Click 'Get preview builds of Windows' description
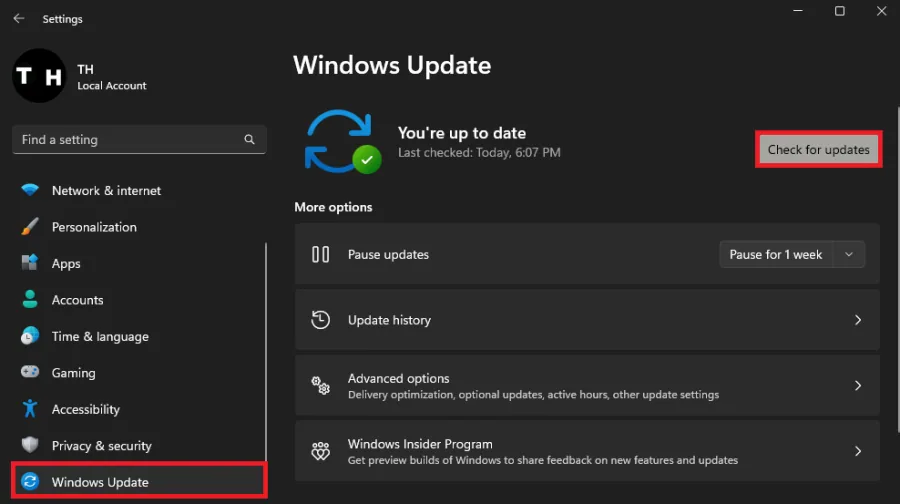900x504 pixels. pyautogui.click(x=543, y=460)
